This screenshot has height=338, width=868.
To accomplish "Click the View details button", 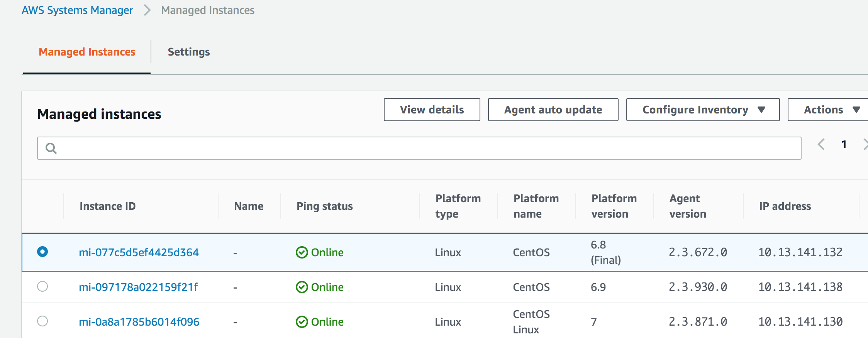I will point(432,110).
